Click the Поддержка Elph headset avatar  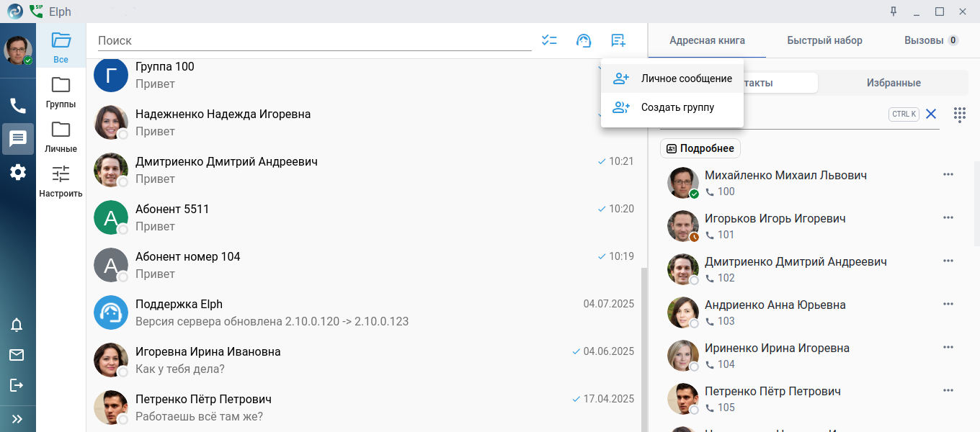(111, 312)
